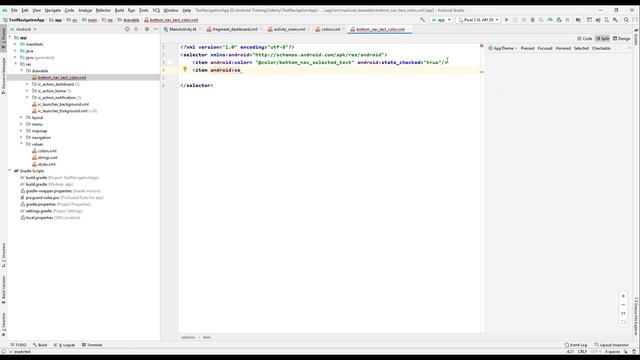The height and width of the screenshot is (360, 640).
Task: Toggle the Checkable state in preview
Action: pos(601,48)
